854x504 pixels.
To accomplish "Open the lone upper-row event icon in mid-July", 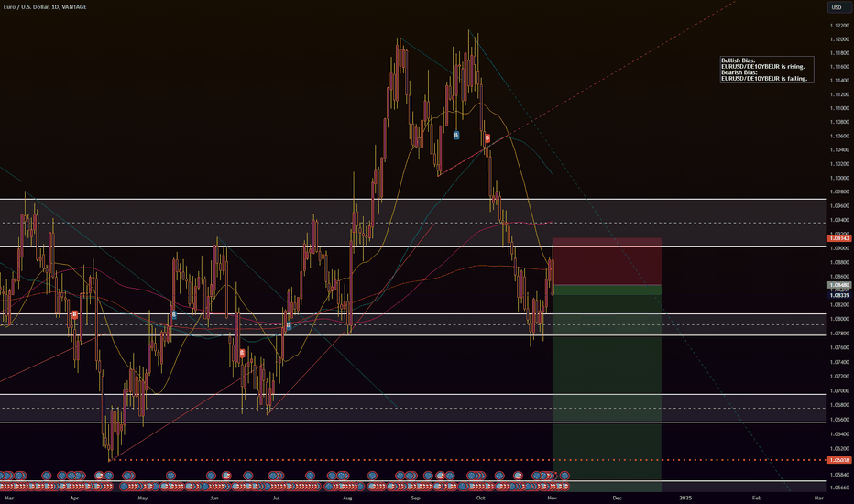I will [x=310, y=476].
